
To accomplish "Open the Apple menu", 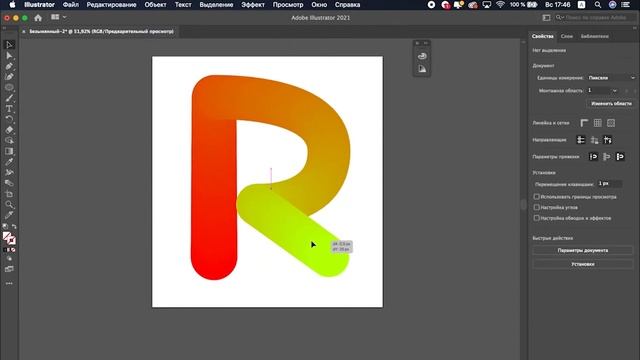I will click(x=12, y=5).
